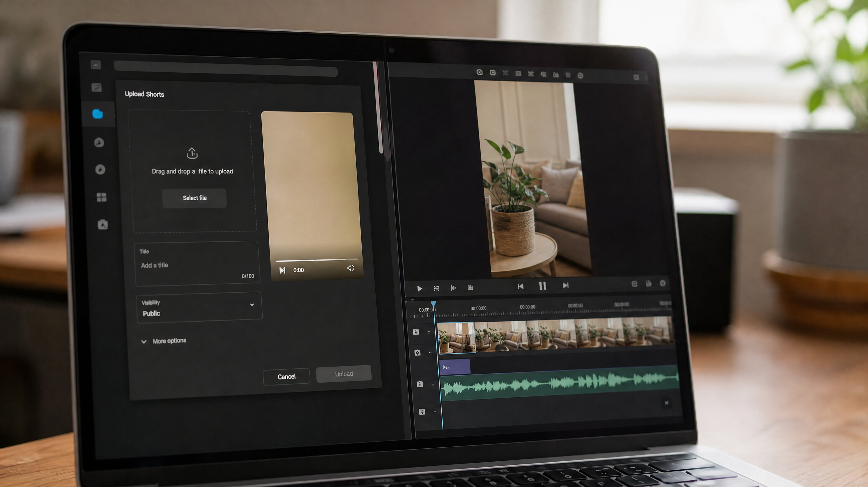This screenshot has width=868, height=487.
Task: Pause playback in the editor preview
Action: click(x=542, y=286)
